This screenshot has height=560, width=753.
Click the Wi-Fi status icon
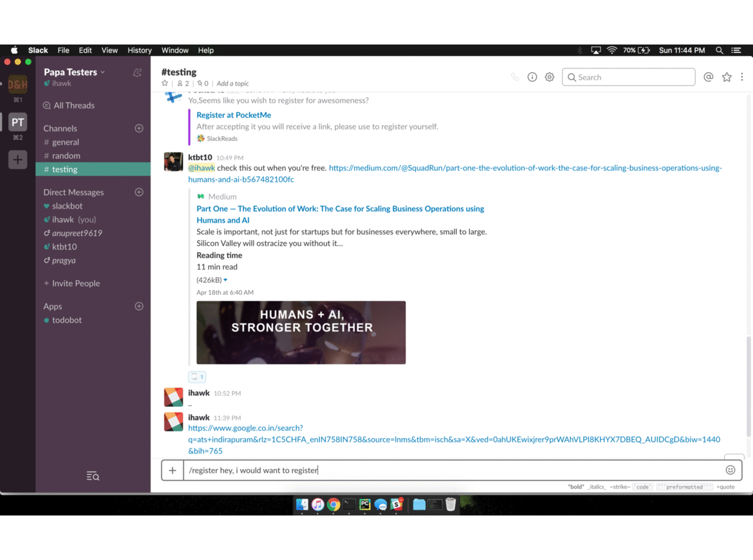point(612,50)
